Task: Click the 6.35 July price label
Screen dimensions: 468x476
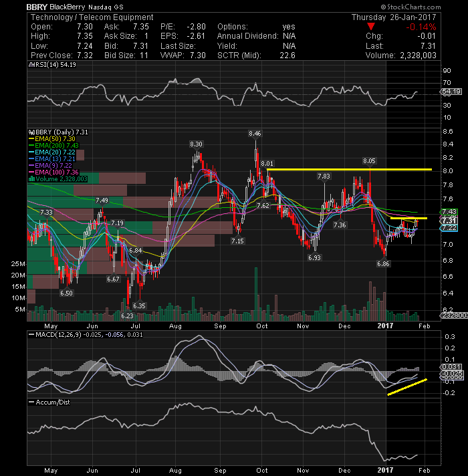Action: point(139,306)
